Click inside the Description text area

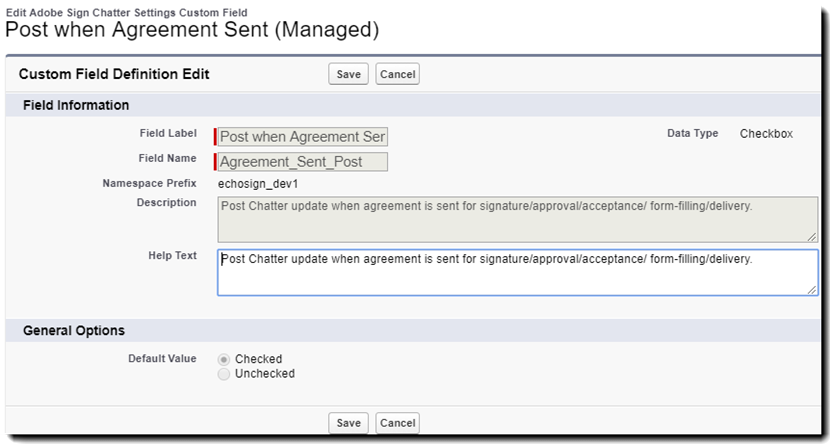(516, 219)
